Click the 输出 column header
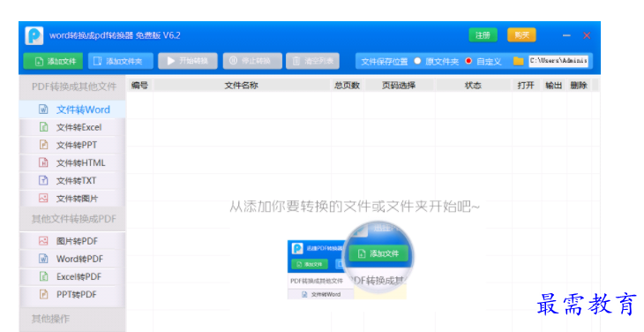 coord(554,86)
